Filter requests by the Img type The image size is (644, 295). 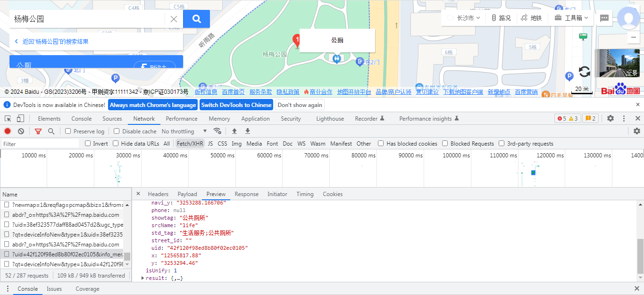click(236, 144)
